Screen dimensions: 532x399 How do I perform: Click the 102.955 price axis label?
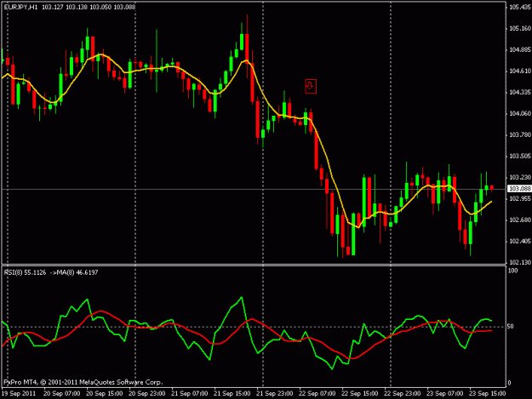tap(520, 199)
